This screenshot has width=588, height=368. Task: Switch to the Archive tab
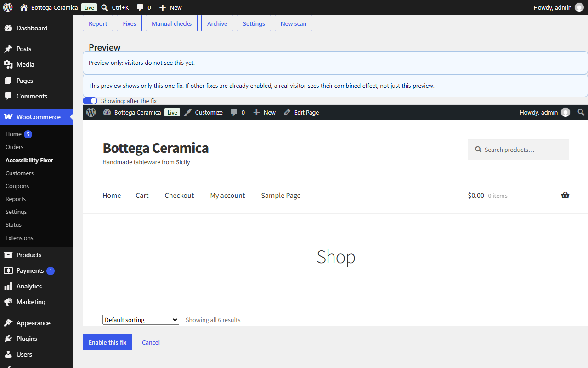[217, 23]
